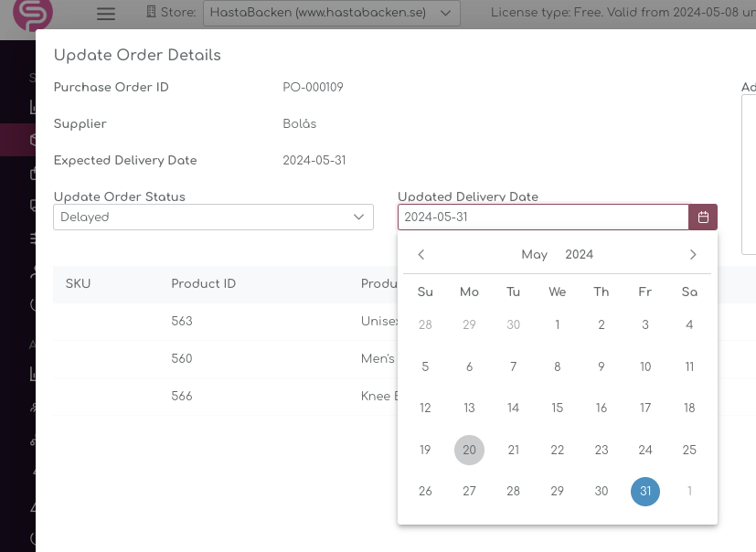Select May 19 in the calendar
The image size is (756, 552).
[425, 450]
